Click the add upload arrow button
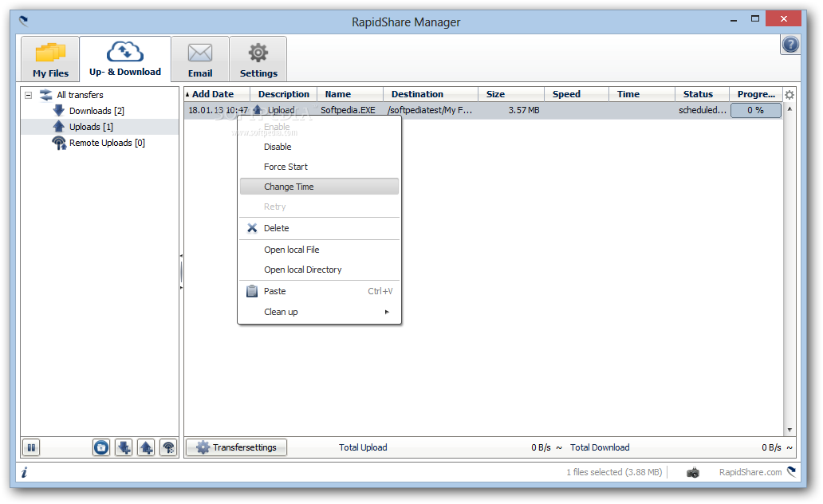This screenshot has height=504, width=823. [x=146, y=448]
